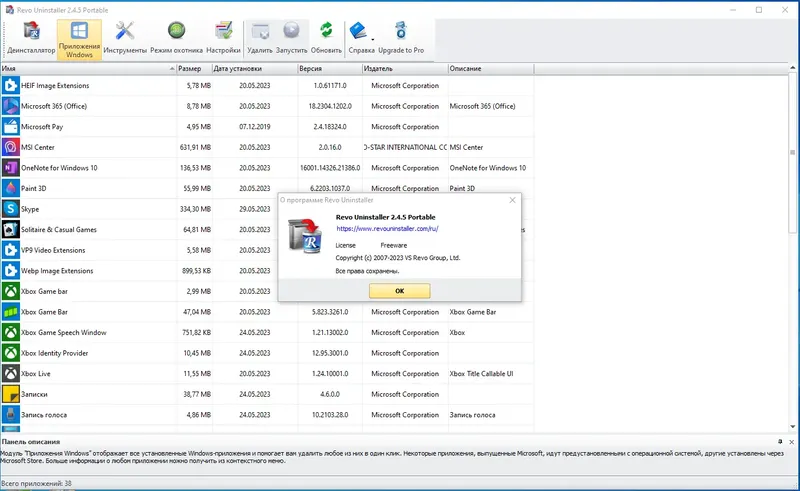
Task: Click the Всего приложений: 38 status text
Action: [x=36, y=483]
